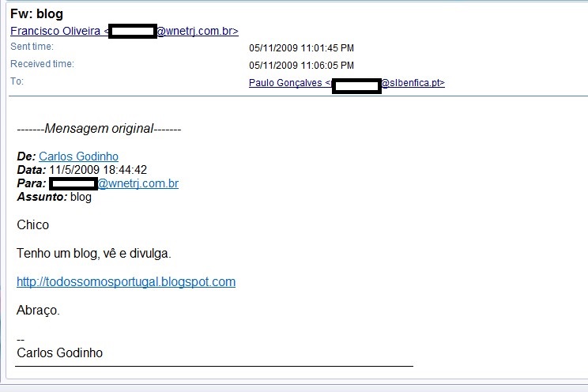Click the Carlos Godinho signature at bottom

(59, 352)
